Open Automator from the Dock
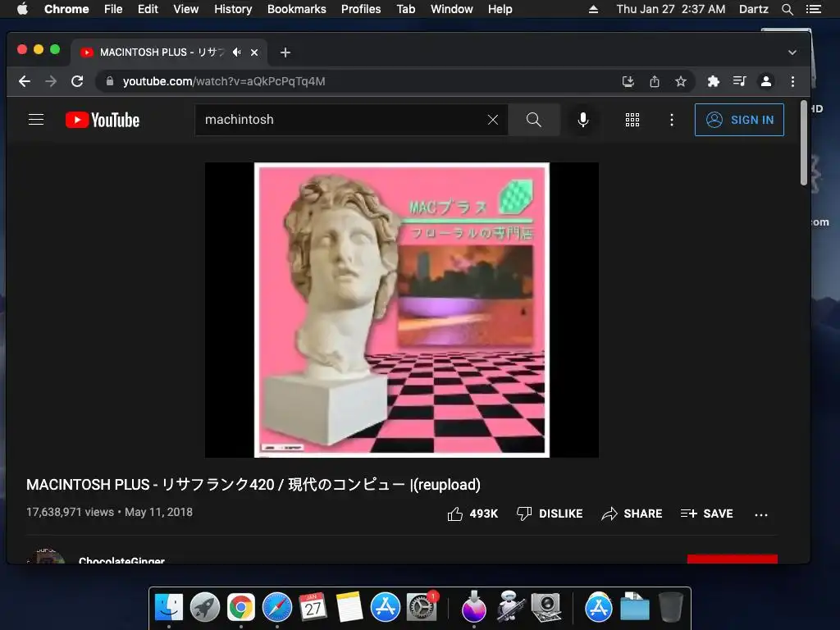This screenshot has width=840, height=630. (509, 608)
